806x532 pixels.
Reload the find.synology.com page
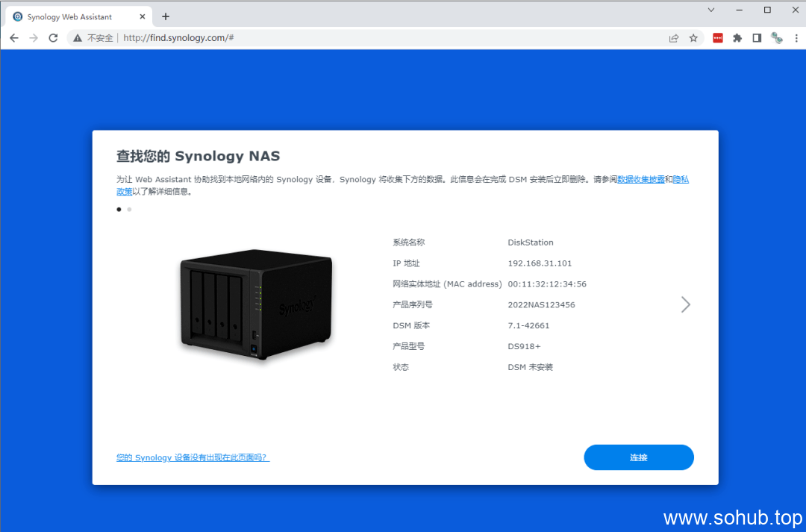pyautogui.click(x=53, y=37)
